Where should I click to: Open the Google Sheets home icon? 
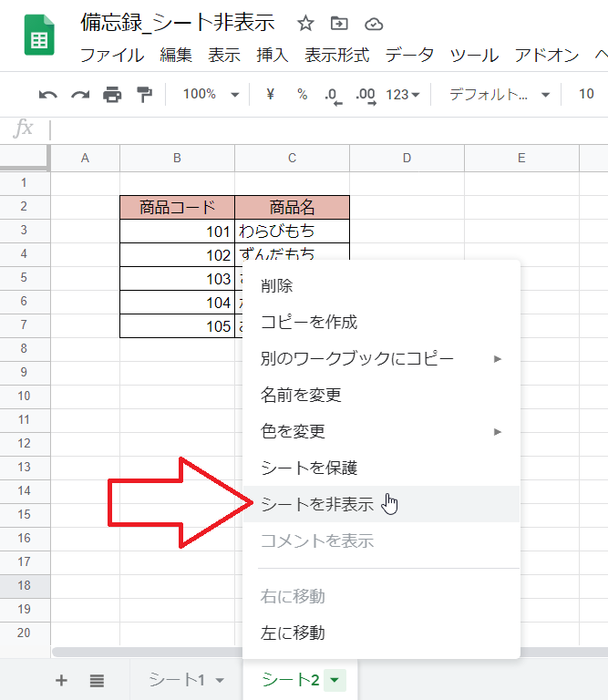(39, 35)
